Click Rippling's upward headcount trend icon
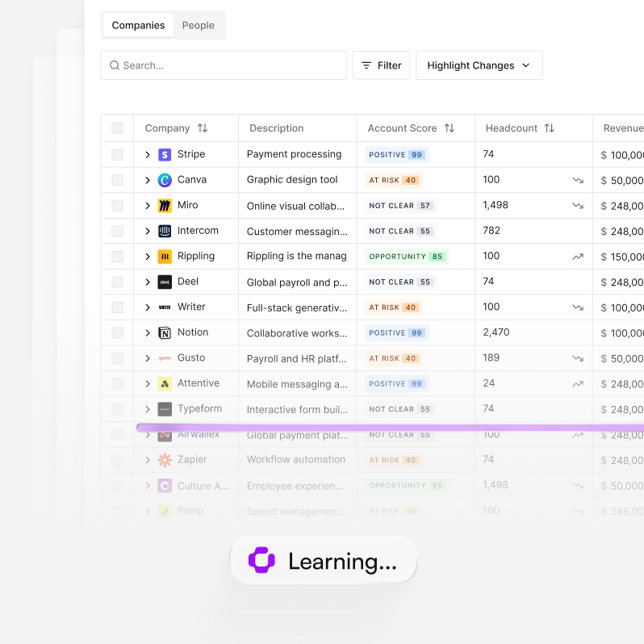The height and width of the screenshot is (644, 644). point(578,257)
